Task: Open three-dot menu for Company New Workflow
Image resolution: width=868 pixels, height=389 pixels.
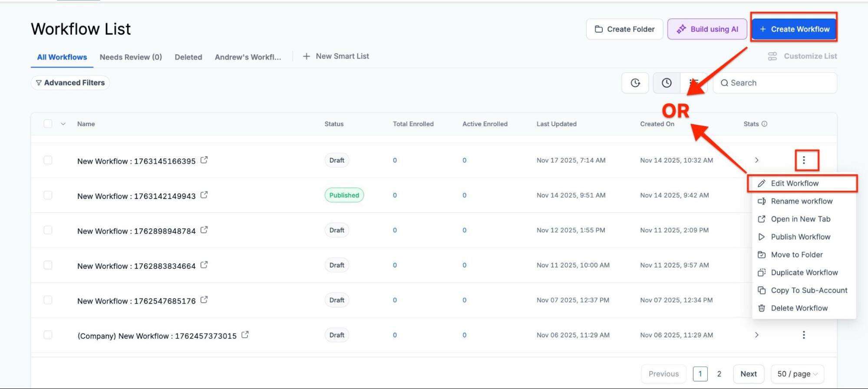Action: point(804,335)
